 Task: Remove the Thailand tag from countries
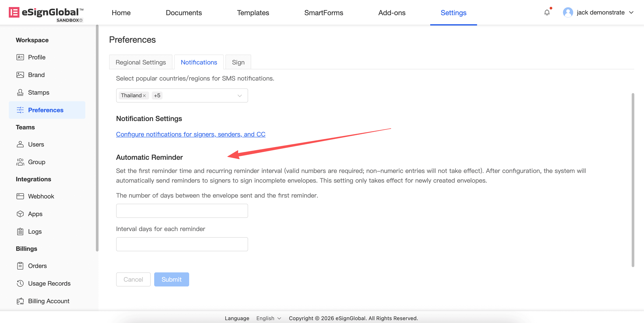(144, 96)
